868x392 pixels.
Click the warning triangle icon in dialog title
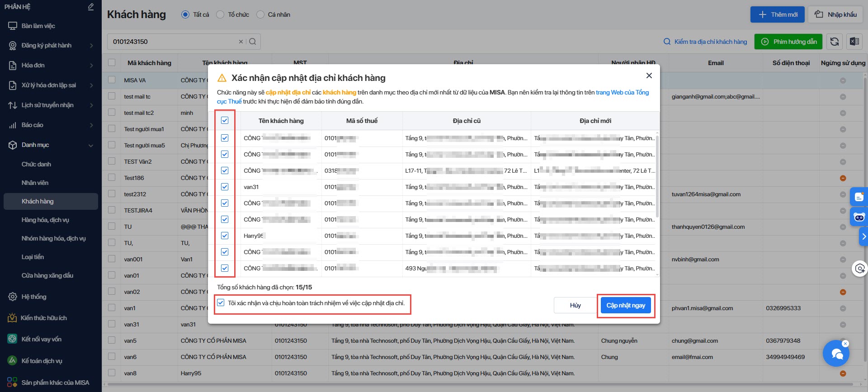click(x=222, y=78)
